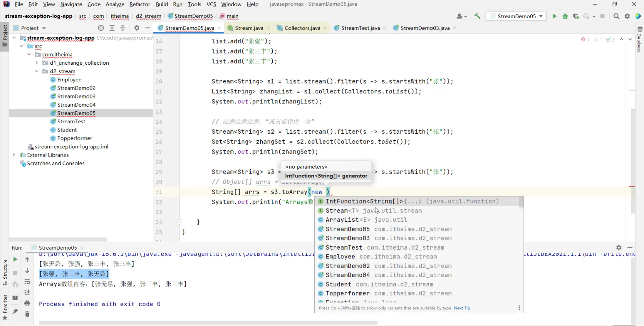Open Database tool window on right edge
Image resolution: width=644 pixels, height=326 pixels.
pos(640,40)
